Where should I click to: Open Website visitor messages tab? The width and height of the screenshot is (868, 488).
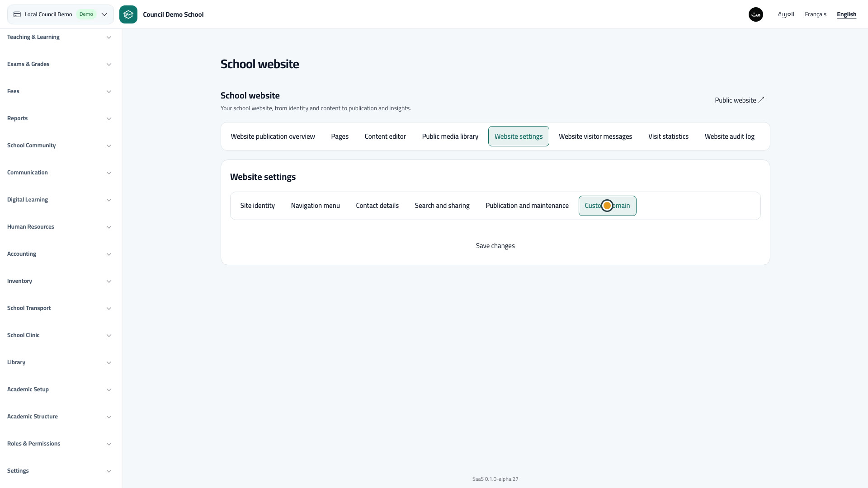point(595,136)
